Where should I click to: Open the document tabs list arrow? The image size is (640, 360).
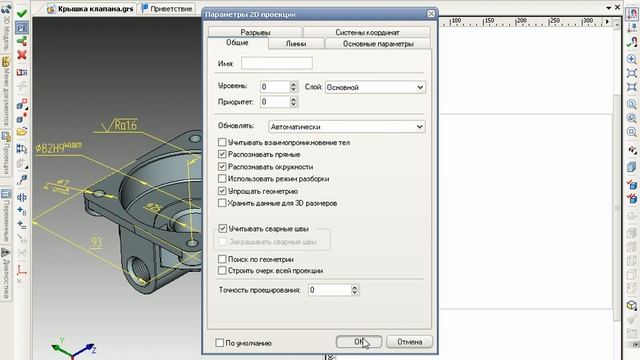(609, 8)
